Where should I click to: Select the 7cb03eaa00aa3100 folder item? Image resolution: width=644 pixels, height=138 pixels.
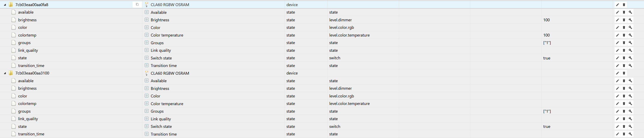click(32, 73)
